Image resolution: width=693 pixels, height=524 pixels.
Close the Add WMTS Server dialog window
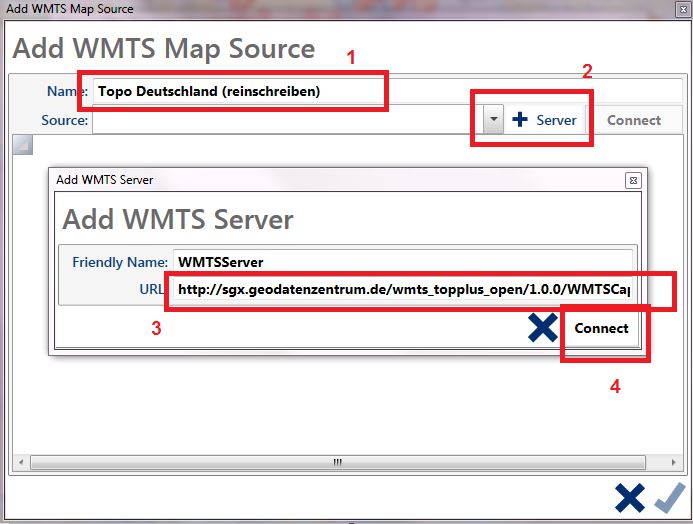coord(632,180)
